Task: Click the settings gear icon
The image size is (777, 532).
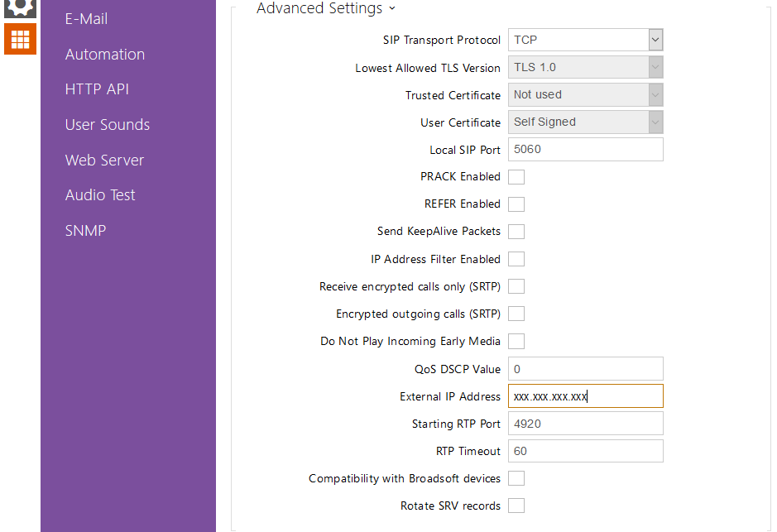Action: 20,7
